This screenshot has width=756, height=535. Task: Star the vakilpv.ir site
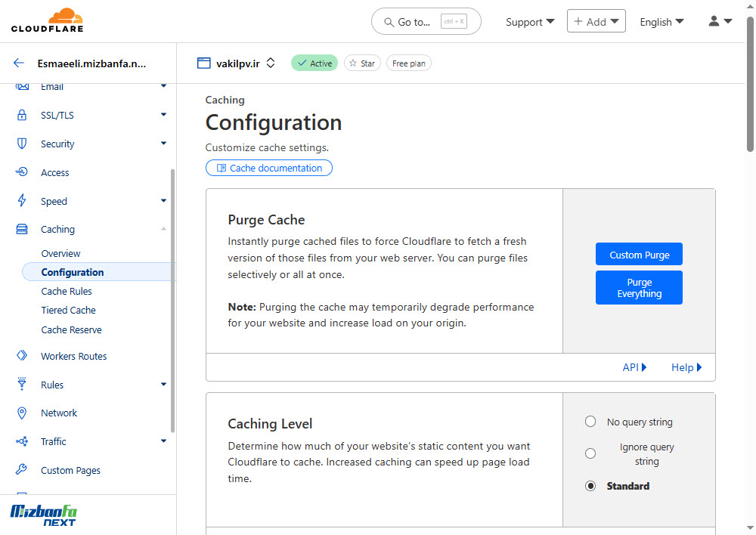point(363,63)
